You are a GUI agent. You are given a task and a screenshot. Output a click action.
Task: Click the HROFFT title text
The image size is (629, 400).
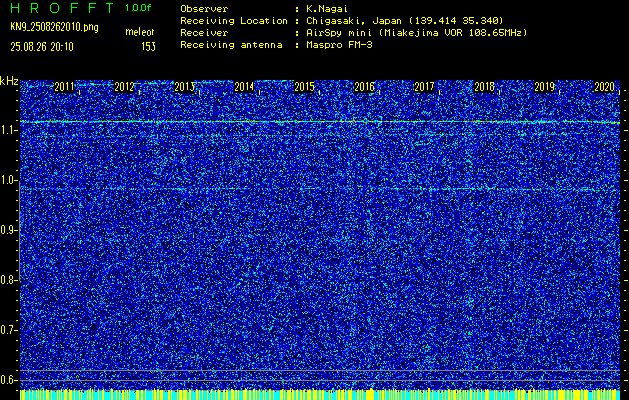pos(62,8)
